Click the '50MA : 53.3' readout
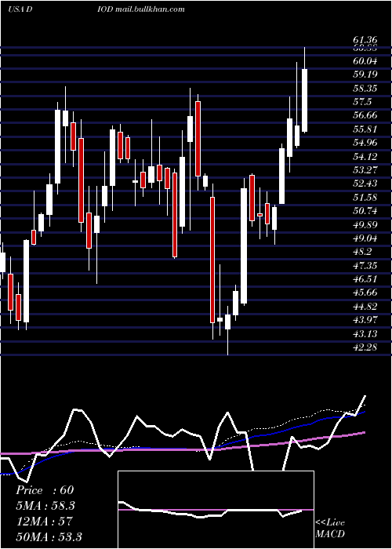This screenshot has width=392, height=549. [x=49, y=536]
